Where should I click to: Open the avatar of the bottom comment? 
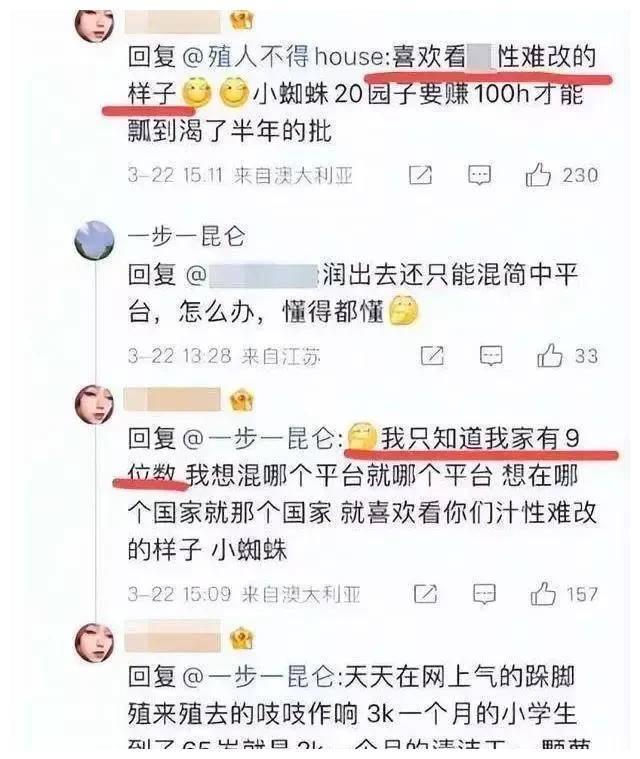coord(94,643)
